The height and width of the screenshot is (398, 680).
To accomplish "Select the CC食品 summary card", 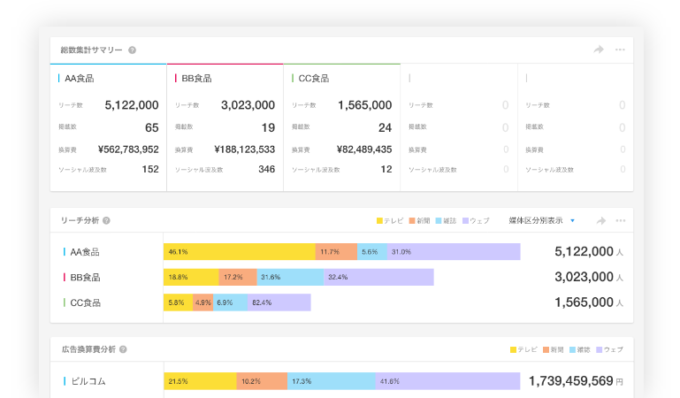I will point(342,127).
